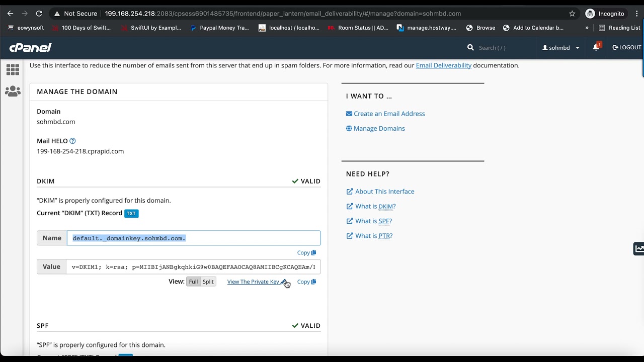644x362 pixels.
Task: Click the search magnifier icon
Action: pos(470,47)
